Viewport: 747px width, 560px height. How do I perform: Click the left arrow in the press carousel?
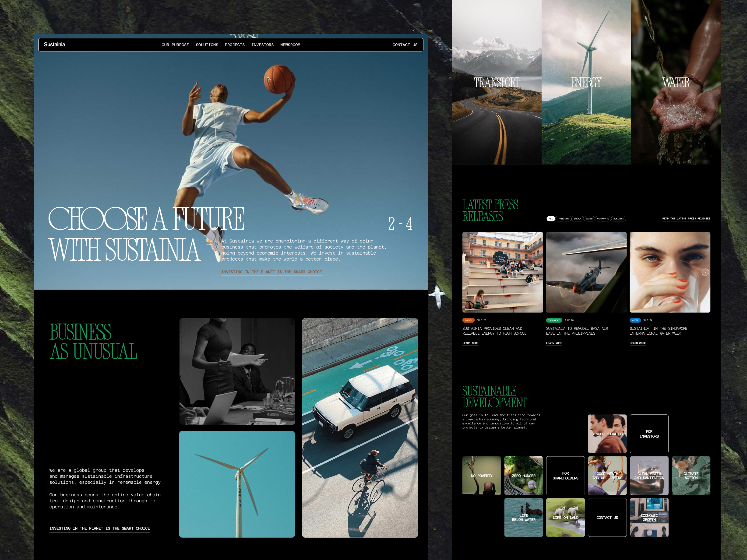(x=468, y=272)
